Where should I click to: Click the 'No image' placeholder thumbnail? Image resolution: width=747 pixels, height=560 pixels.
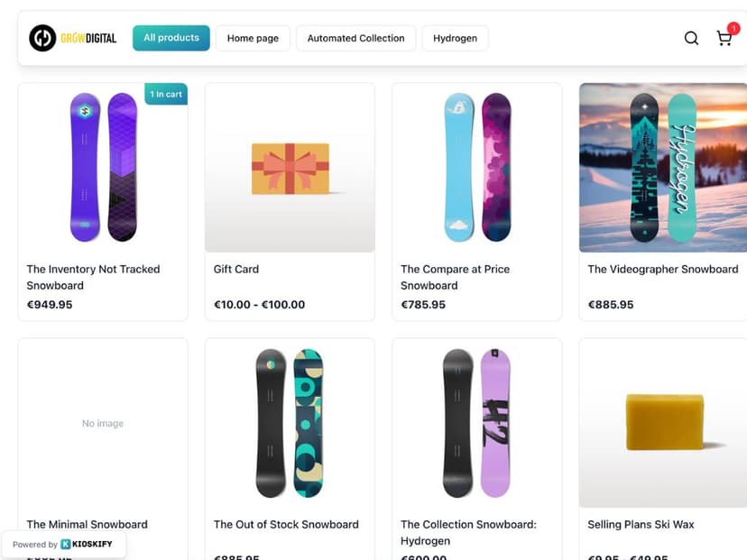102,423
